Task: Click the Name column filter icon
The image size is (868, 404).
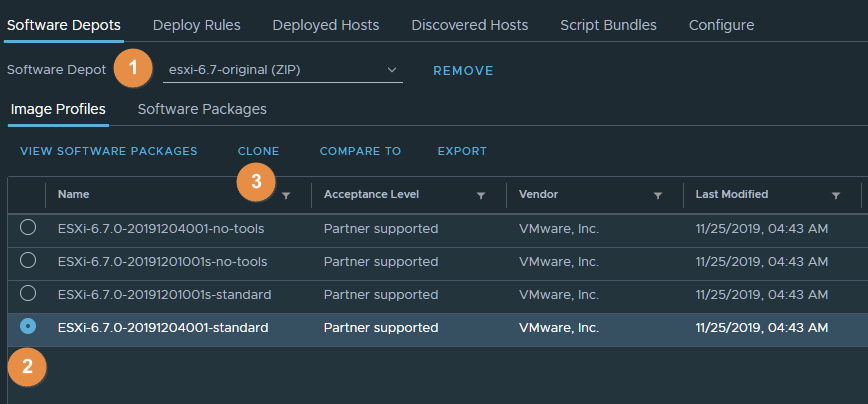Action: [x=287, y=196]
